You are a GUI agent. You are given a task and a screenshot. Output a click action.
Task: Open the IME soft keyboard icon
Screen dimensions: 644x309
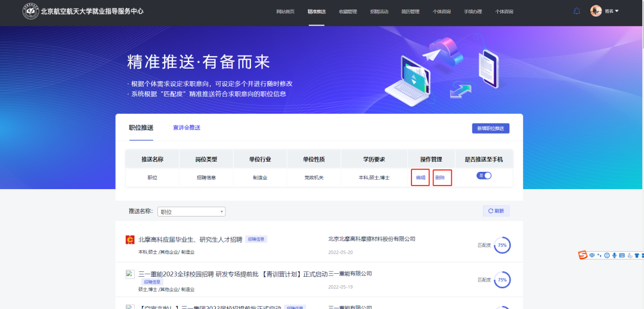(x=622, y=255)
